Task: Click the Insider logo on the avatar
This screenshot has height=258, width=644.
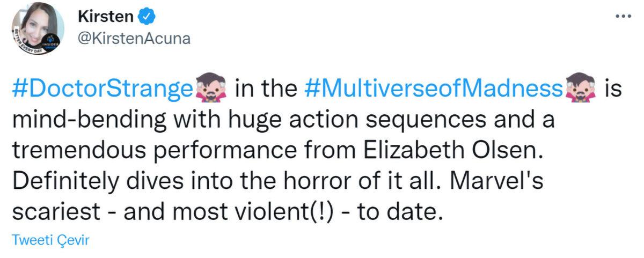Action: (x=50, y=41)
